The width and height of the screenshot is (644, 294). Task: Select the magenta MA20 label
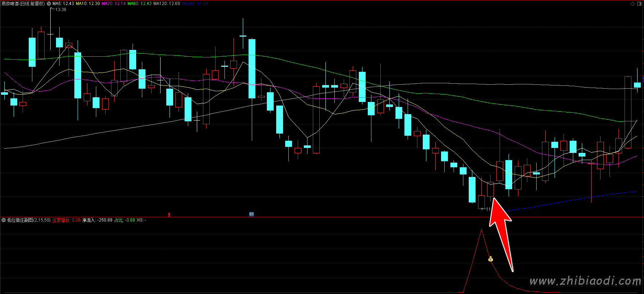tap(113, 4)
